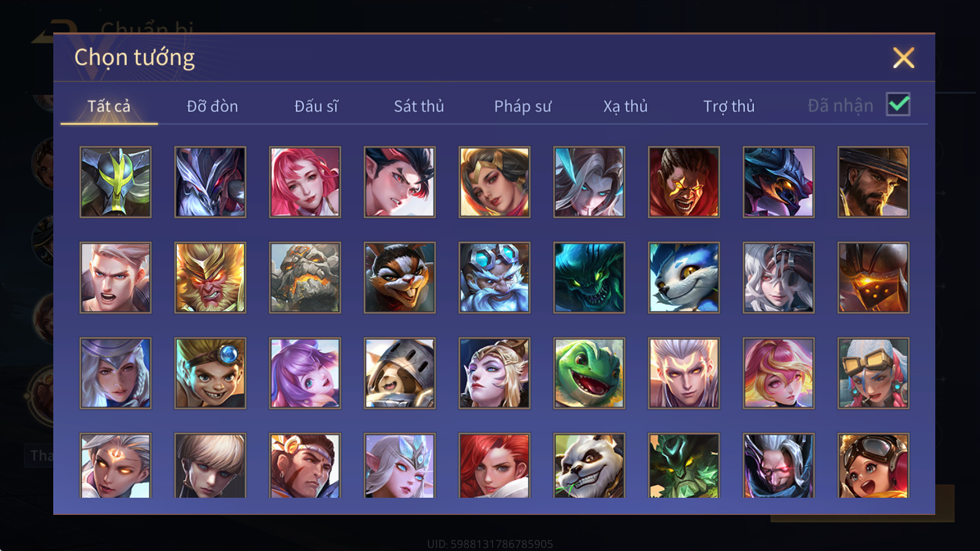The height and width of the screenshot is (551, 980).
Task: Show the Xạ thủ heroes tab
Action: [x=625, y=107]
